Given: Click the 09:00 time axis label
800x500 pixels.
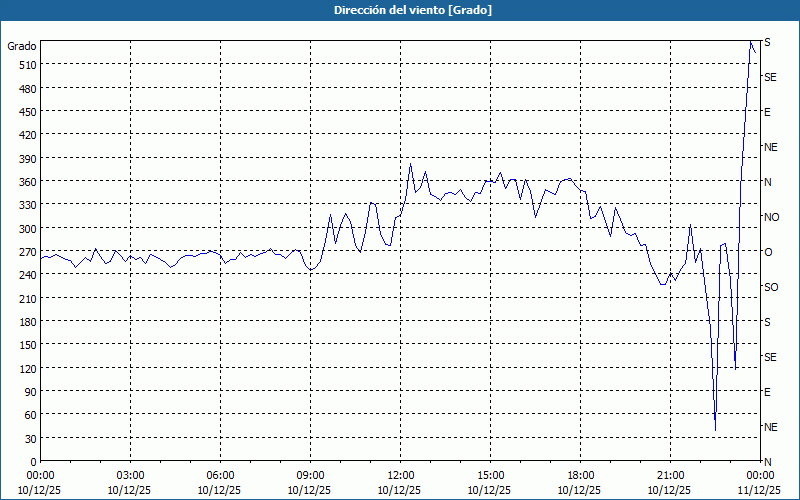Looking at the screenshot, I should (x=310, y=476).
